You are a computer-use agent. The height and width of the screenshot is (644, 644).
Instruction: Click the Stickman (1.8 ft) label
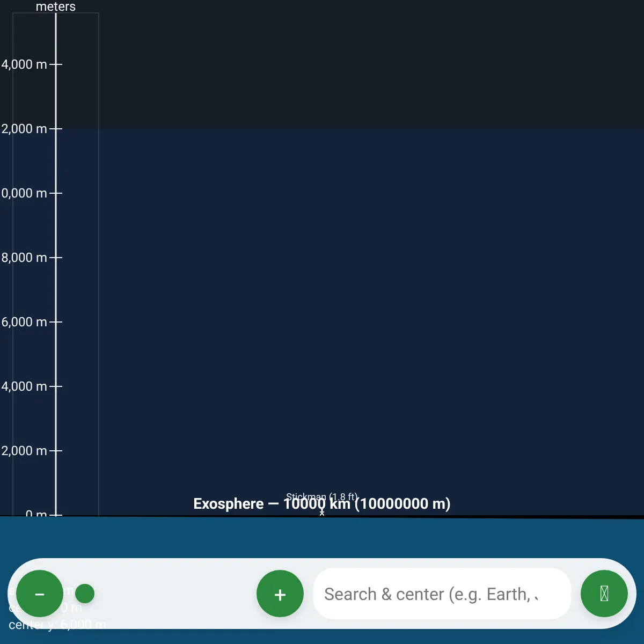(x=321, y=496)
